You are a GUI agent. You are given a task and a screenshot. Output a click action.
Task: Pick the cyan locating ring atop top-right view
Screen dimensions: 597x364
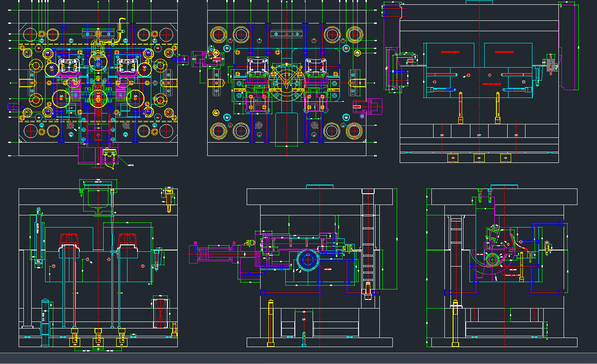click(x=479, y=2)
